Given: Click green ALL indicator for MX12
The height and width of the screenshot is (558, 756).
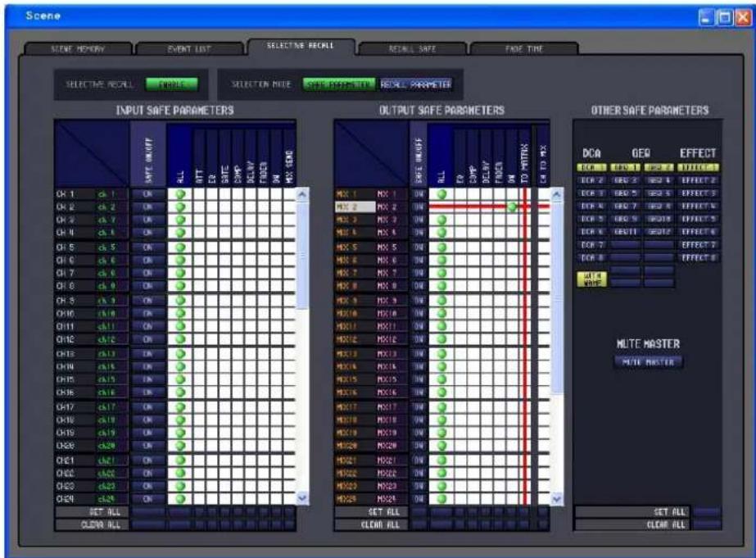Looking at the screenshot, I should [x=441, y=339].
